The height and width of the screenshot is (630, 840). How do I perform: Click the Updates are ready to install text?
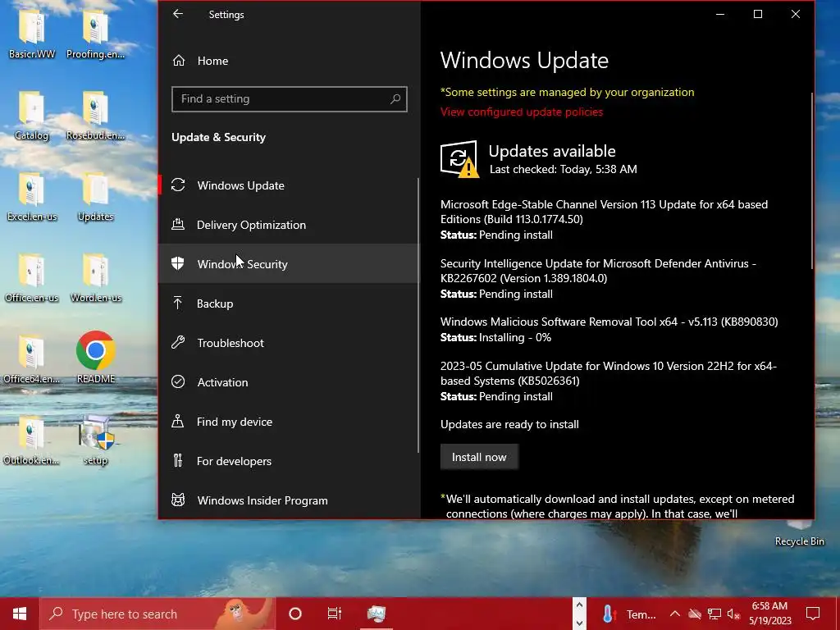click(x=509, y=424)
